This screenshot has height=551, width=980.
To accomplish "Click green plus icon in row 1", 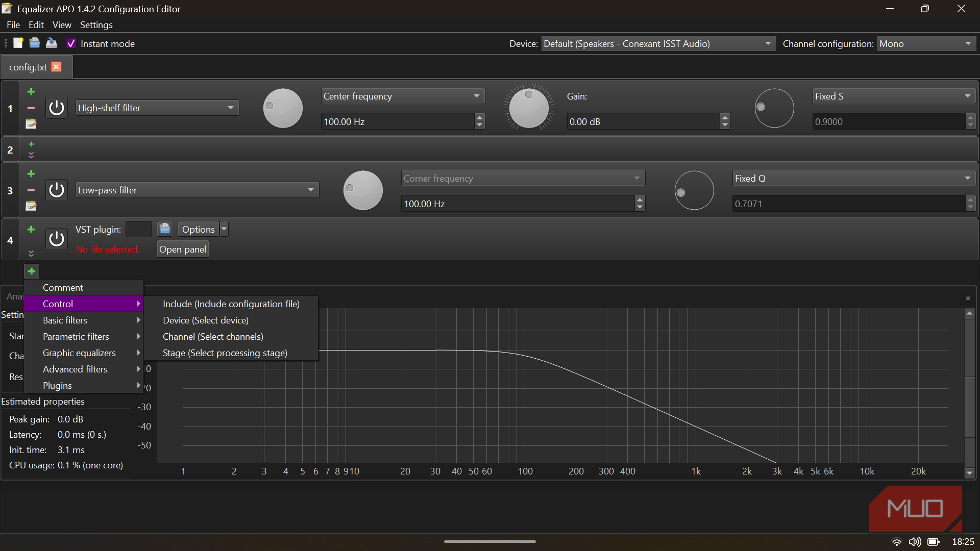I will 31,92.
